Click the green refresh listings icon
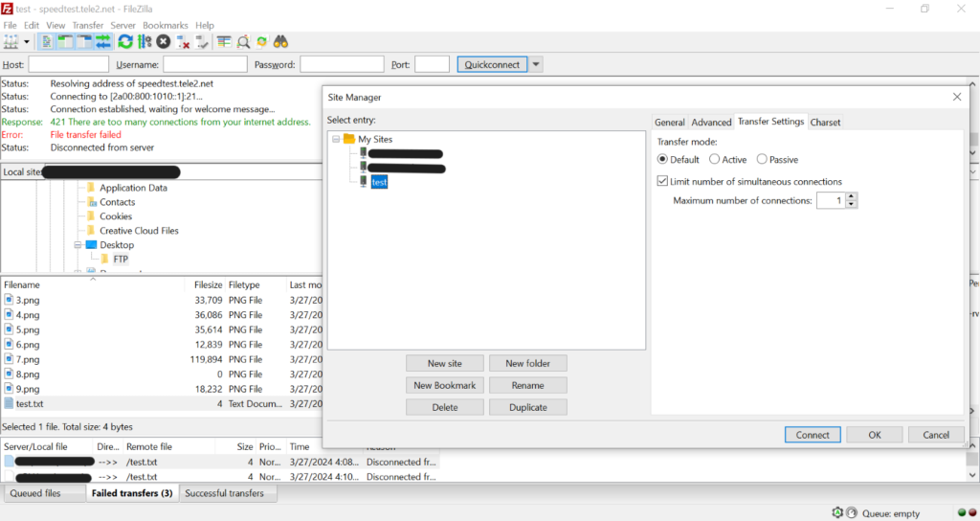Screen dimensions: 980x521 [125, 42]
